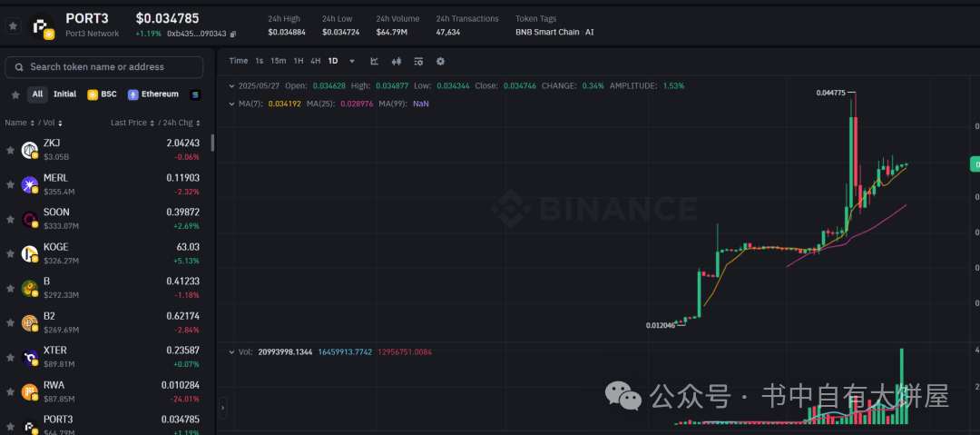980x435 pixels.
Task: Click the SOON token icon
Action: coord(30,219)
